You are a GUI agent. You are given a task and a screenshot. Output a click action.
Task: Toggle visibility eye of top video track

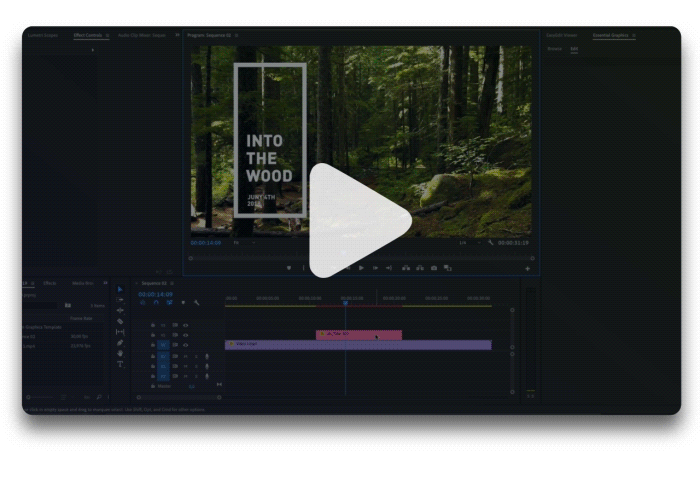[x=185, y=325]
